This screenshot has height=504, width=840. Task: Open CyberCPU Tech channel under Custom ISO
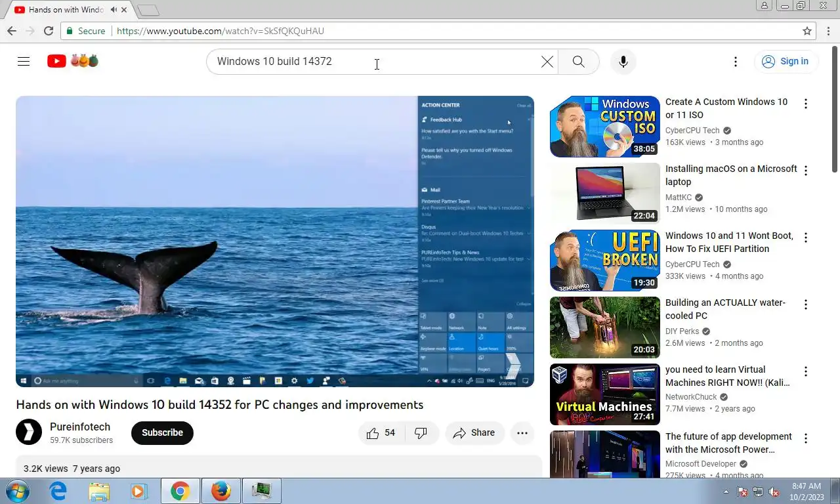click(692, 131)
